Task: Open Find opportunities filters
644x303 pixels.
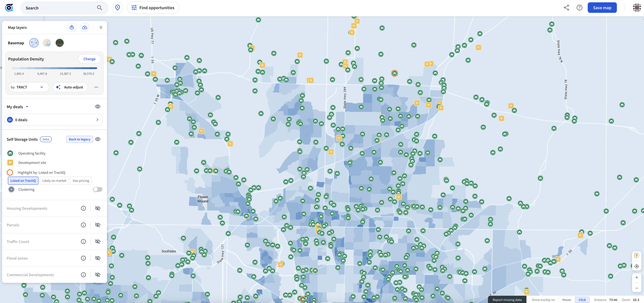Action: point(153,8)
